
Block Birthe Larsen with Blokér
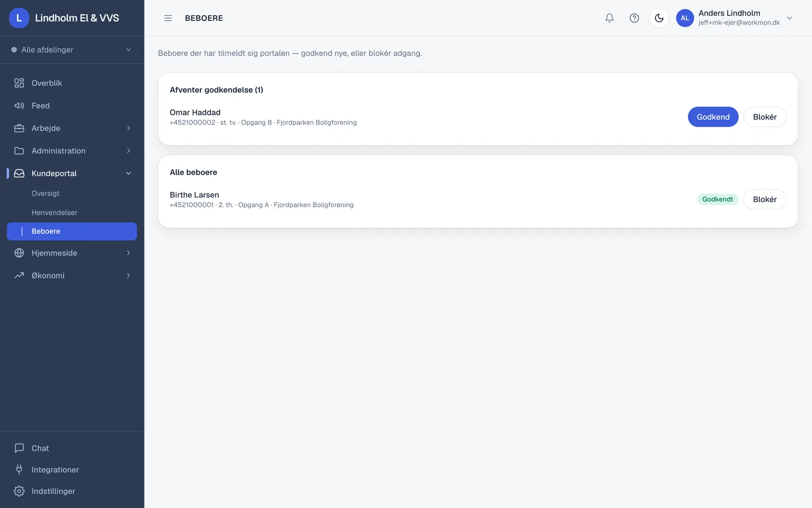(765, 199)
